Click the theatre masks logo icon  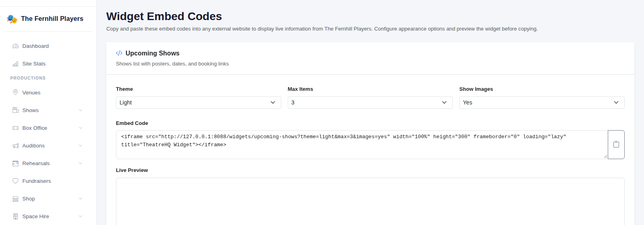pyautogui.click(x=12, y=19)
